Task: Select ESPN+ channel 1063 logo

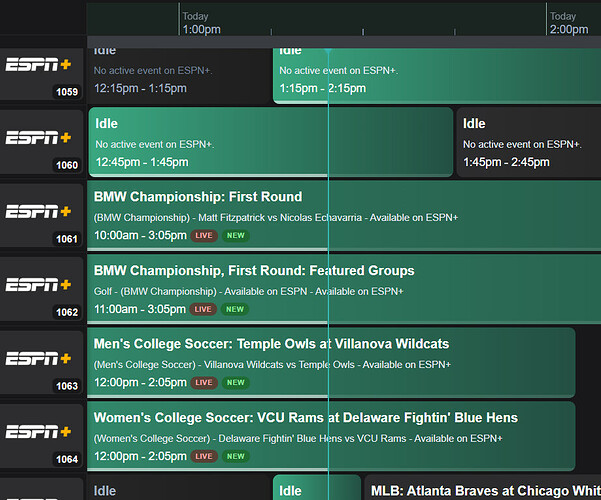Action: pos(38,359)
